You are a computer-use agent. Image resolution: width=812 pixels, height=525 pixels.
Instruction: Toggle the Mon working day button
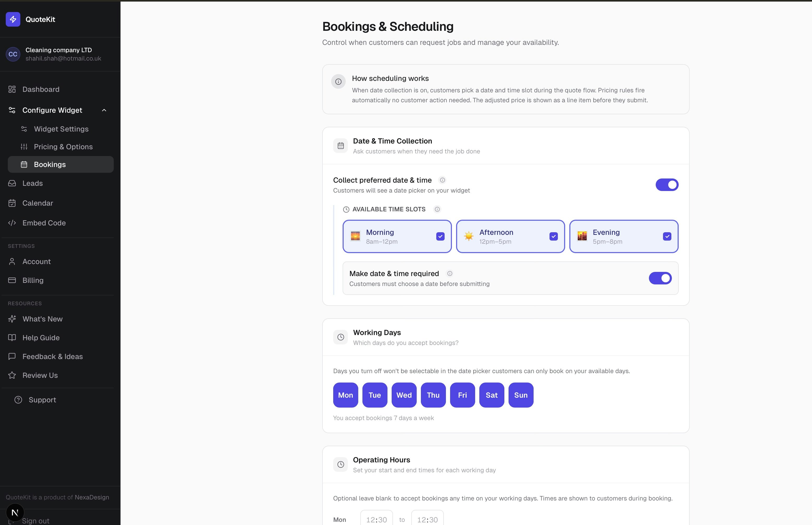point(346,395)
